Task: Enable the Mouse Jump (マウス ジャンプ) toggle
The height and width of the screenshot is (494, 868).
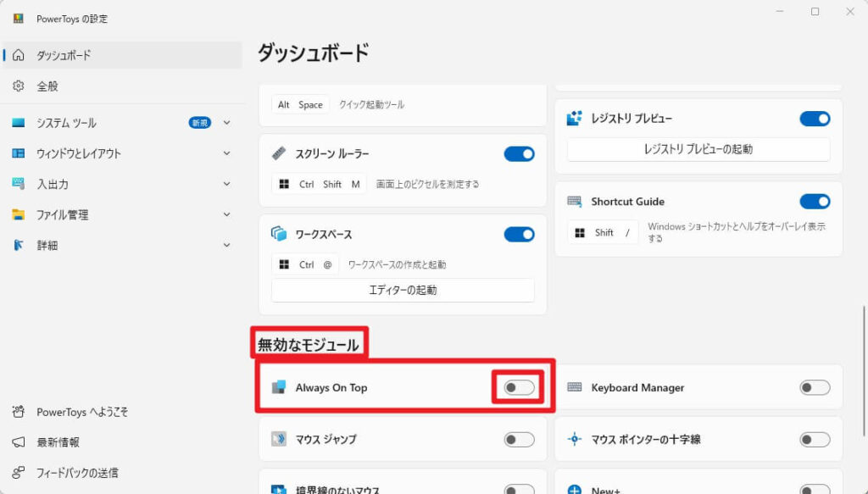Action: click(520, 439)
